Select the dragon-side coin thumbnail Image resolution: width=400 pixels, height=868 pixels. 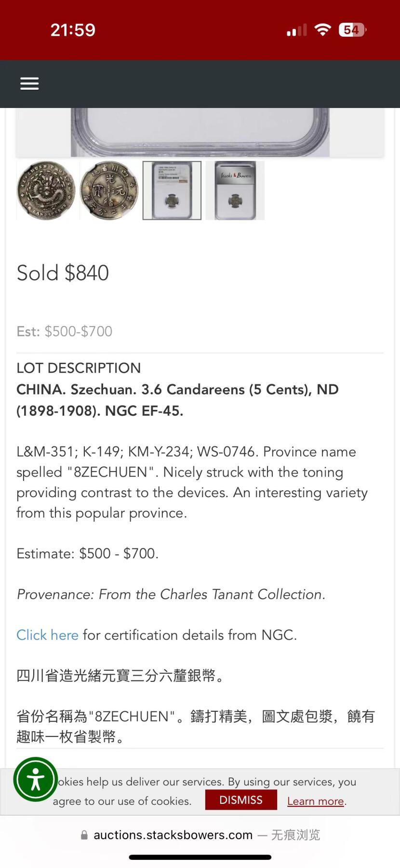(x=46, y=190)
